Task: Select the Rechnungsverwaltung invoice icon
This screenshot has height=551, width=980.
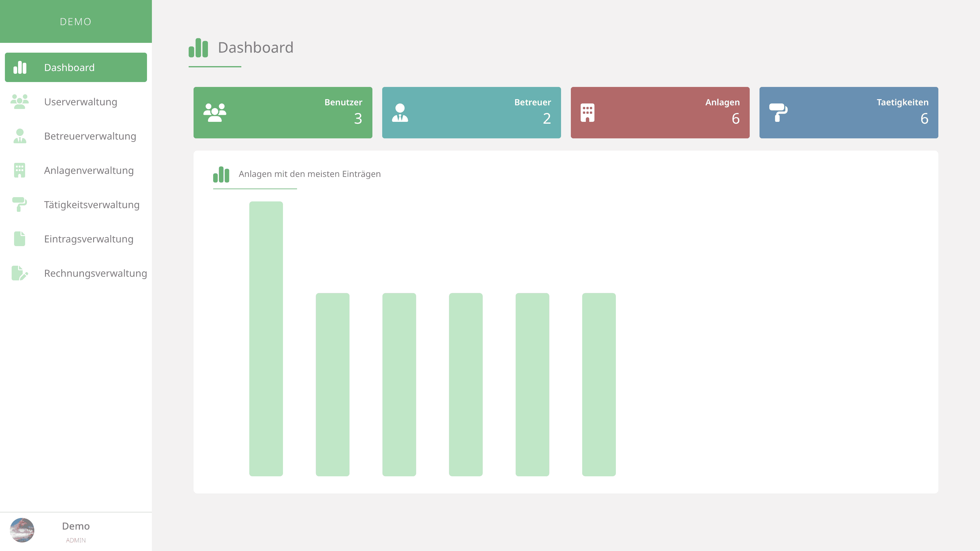Action: tap(19, 273)
